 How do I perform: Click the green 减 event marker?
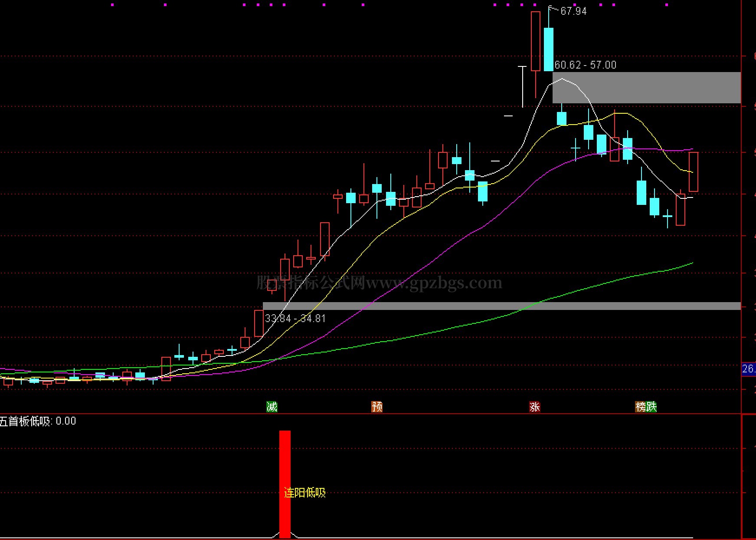[x=272, y=407]
